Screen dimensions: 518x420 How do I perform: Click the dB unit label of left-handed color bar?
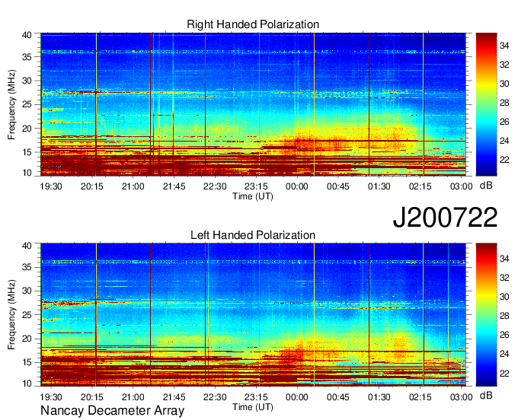click(486, 395)
